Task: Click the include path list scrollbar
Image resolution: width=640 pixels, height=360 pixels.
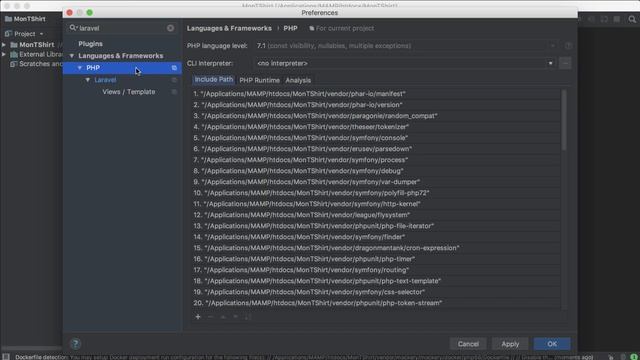Action: click(564, 120)
